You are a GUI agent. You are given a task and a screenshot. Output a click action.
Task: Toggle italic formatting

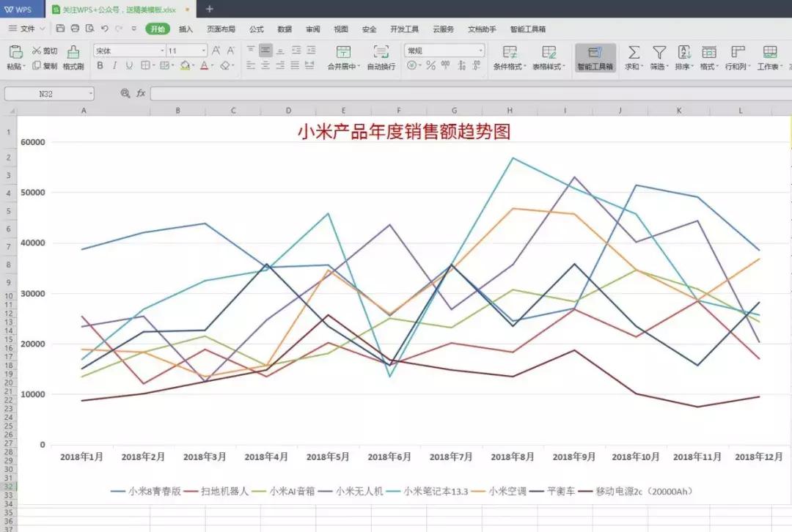pos(114,67)
